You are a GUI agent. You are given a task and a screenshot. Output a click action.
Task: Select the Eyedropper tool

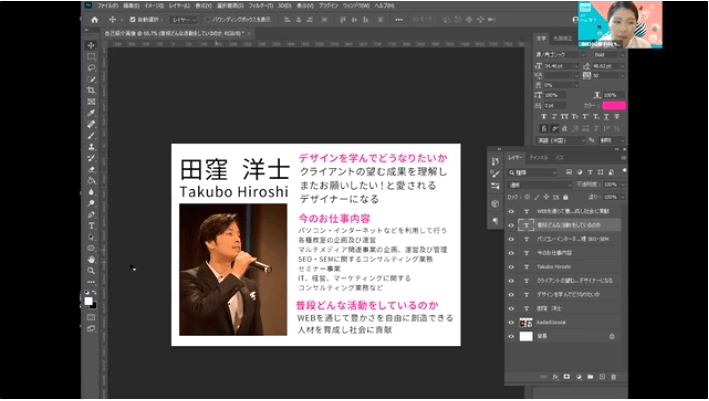91,113
